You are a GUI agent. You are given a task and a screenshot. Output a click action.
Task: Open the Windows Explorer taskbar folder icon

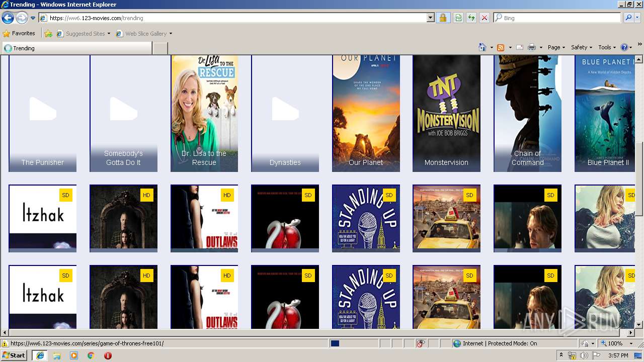point(57,355)
